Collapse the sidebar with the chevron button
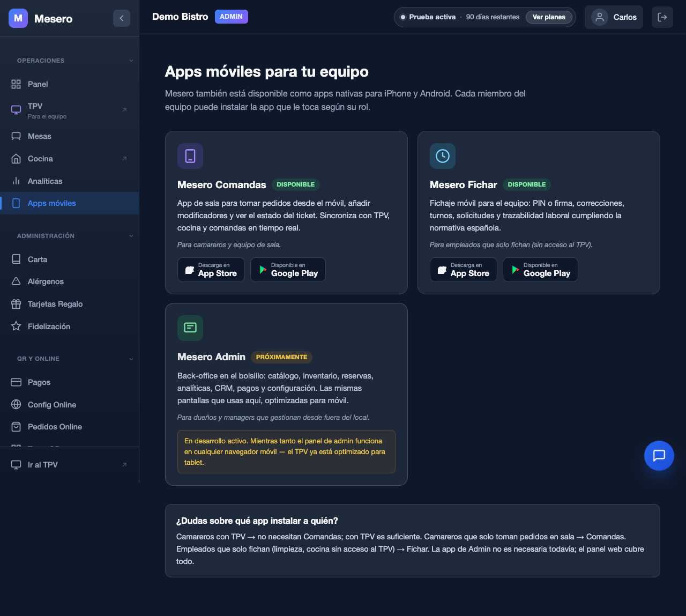 click(122, 18)
